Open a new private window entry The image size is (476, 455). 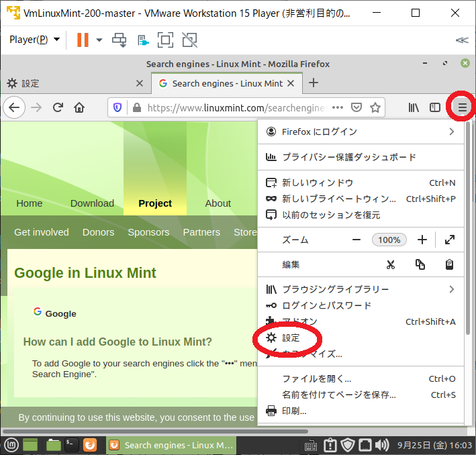361,199
